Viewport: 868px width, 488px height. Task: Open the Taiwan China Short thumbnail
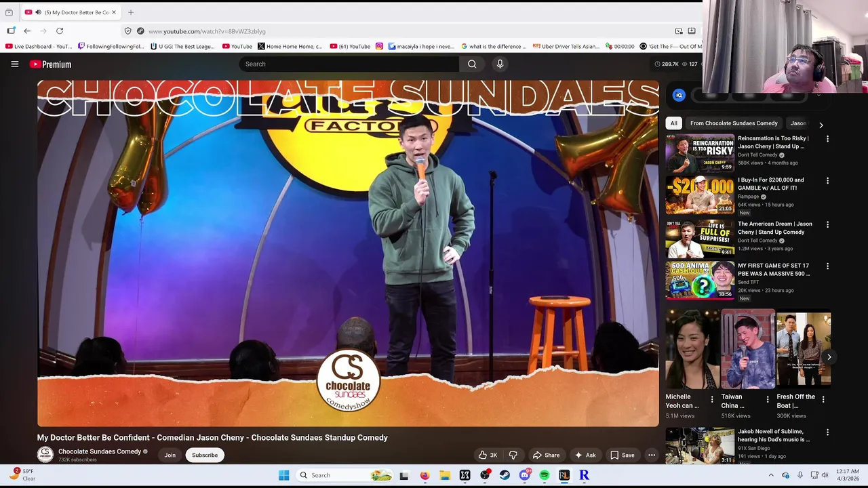click(x=748, y=350)
